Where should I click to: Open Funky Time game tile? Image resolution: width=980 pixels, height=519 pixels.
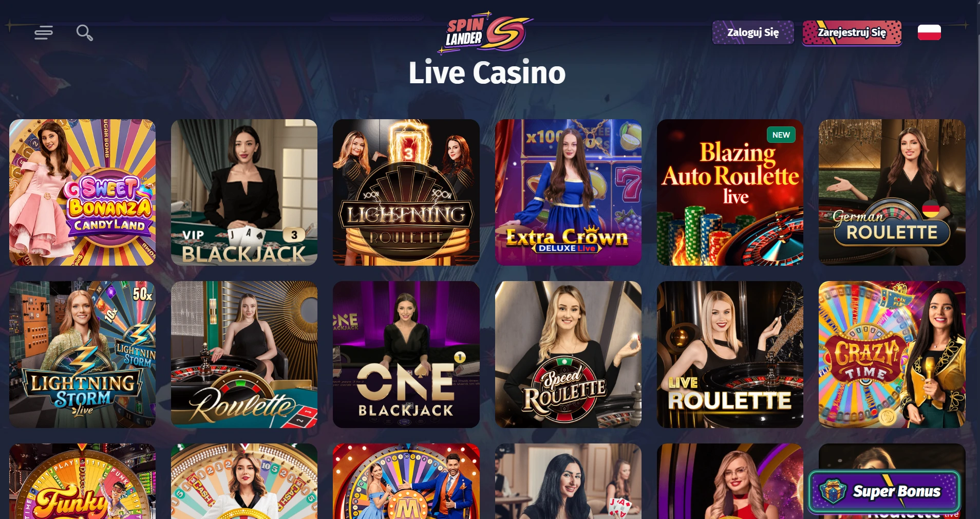tap(82, 481)
